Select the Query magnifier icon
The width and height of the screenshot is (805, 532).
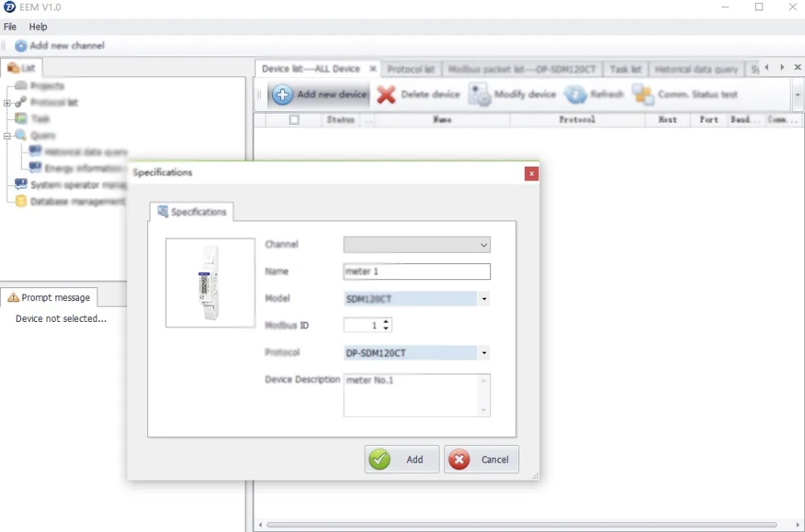point(21,135)
